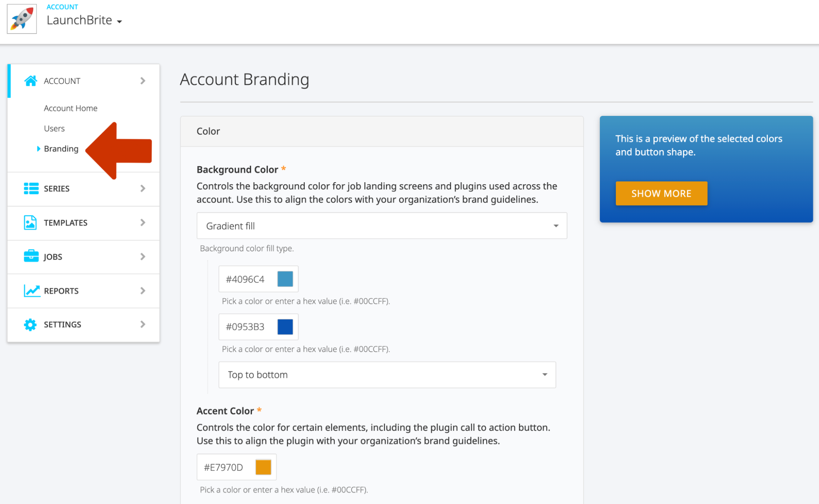Click the Color section header

coord(382,131)
